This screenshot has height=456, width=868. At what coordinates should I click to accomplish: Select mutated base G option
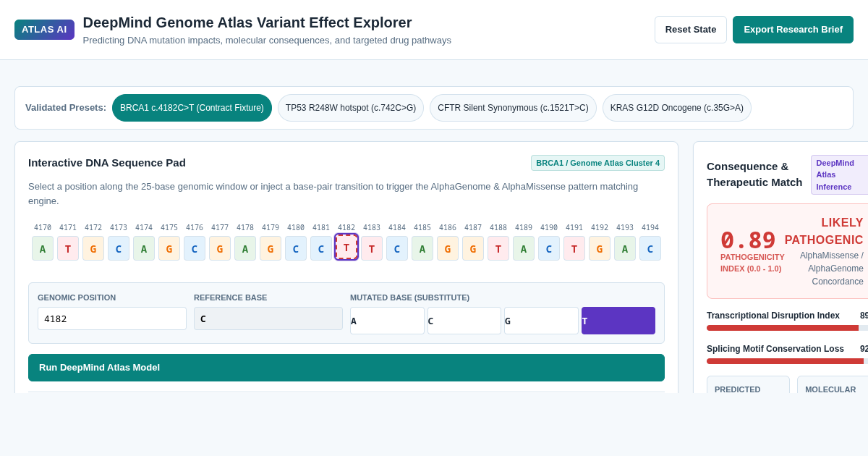click(541, 321)
